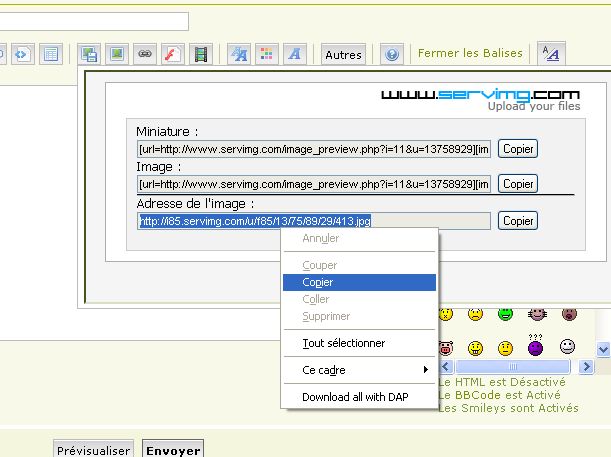Click the Flash insert toolbar icon

click(173, 54)
